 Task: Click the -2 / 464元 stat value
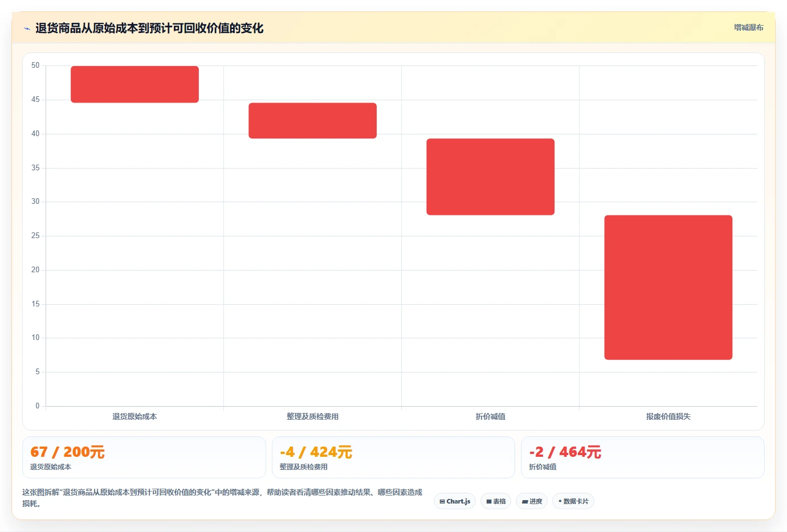pos(565,452)
